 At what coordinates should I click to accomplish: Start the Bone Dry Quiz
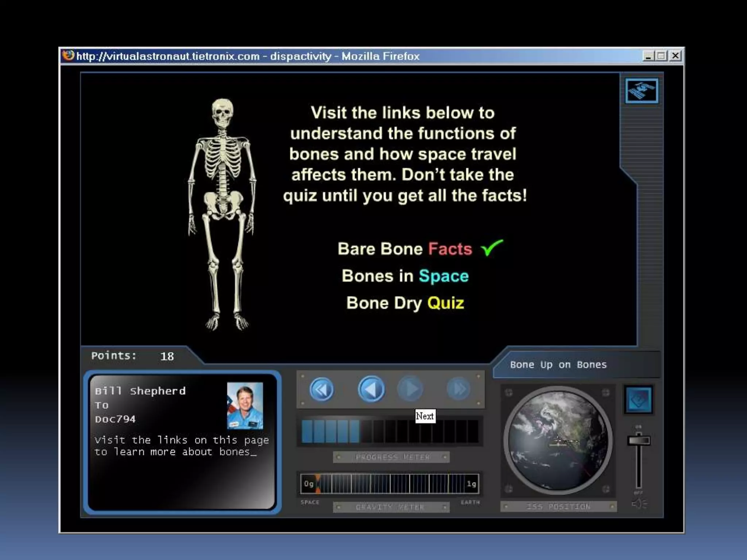[405, 303]
